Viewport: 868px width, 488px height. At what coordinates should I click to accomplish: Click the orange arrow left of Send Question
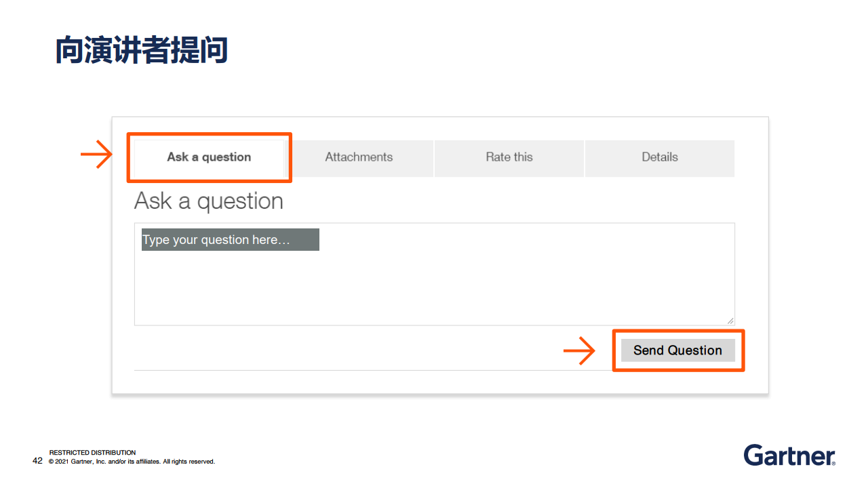point(579,351)
